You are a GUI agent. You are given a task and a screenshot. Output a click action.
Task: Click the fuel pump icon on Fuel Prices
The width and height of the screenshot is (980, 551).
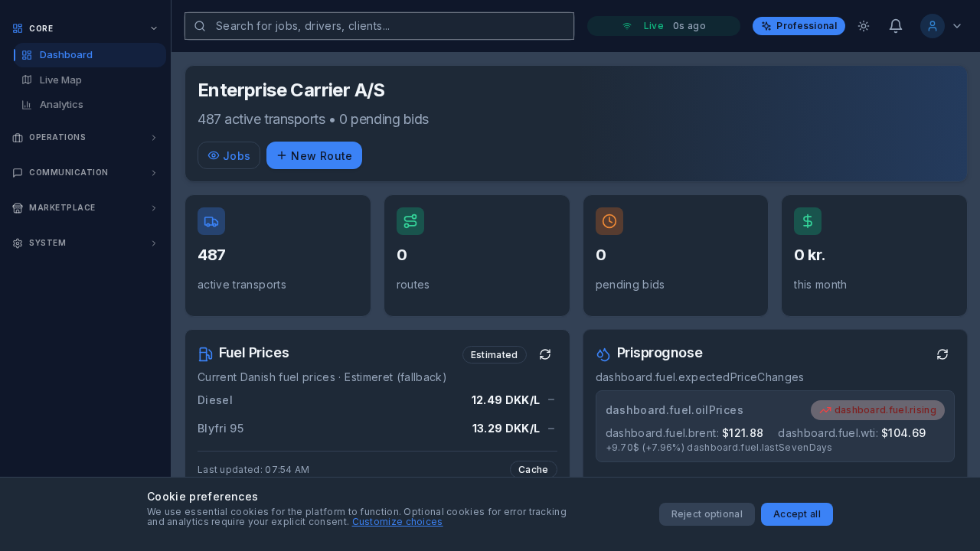point(205,354)
